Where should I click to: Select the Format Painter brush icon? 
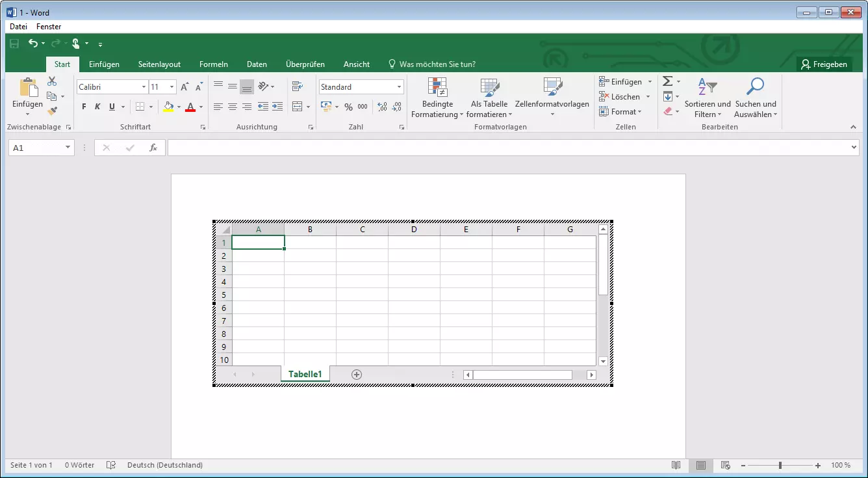pos(52,111)
